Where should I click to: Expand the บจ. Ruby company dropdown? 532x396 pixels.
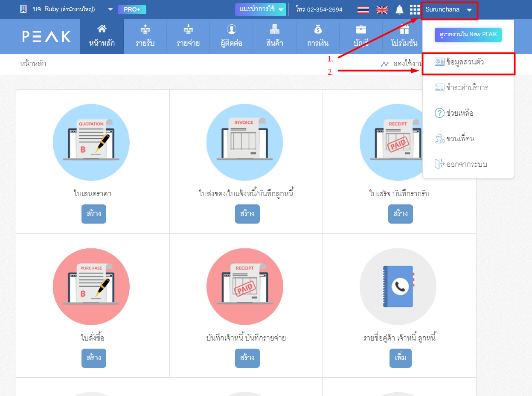(110, 9)
